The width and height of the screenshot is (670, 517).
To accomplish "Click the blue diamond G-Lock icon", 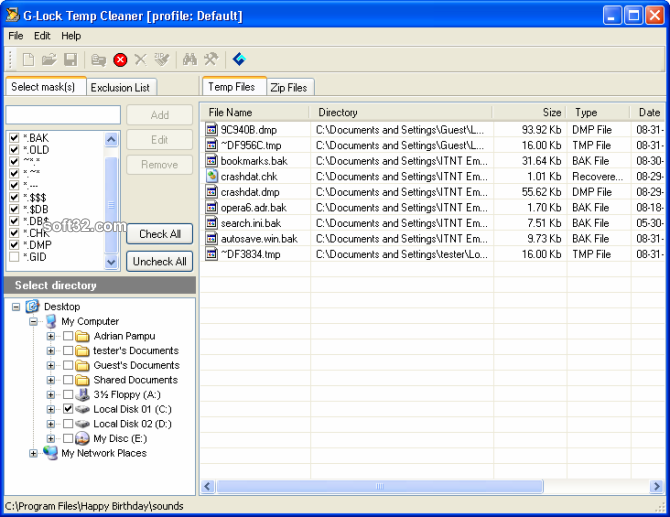I will tap(239, 59).
